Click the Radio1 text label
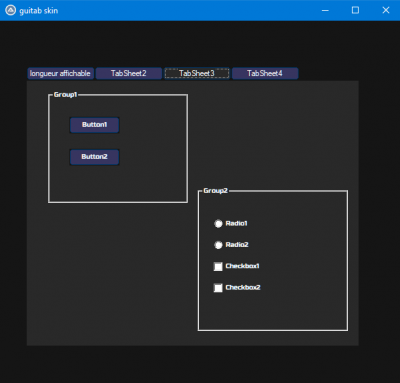This screenshot has height=383, width=400. click(x=236, y=223)
